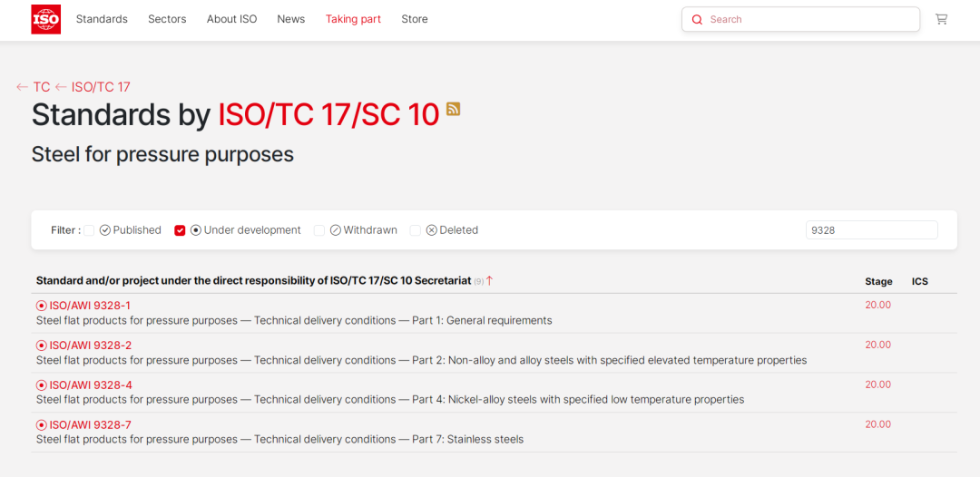Click the Part 1: General requirements description
This screenshot has width=980, height=477.
[x=294, y=320]
